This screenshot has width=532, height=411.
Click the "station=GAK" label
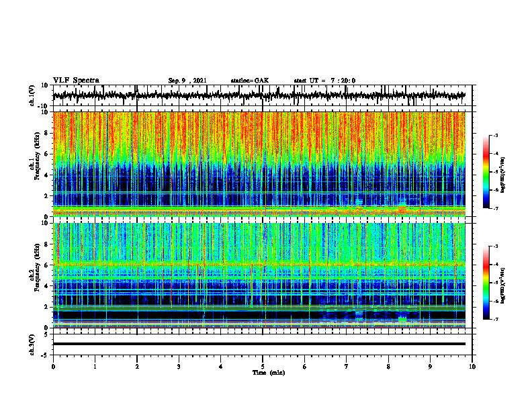(250, 81)
